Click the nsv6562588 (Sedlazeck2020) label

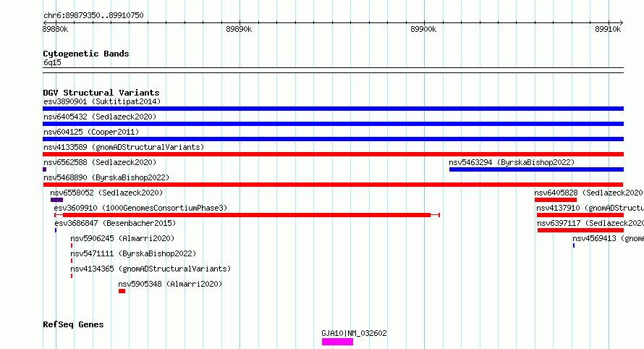100,162
